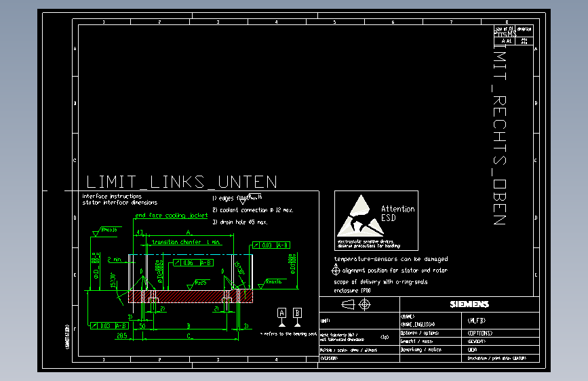Select the 43 dimension value

coord(140,232)
